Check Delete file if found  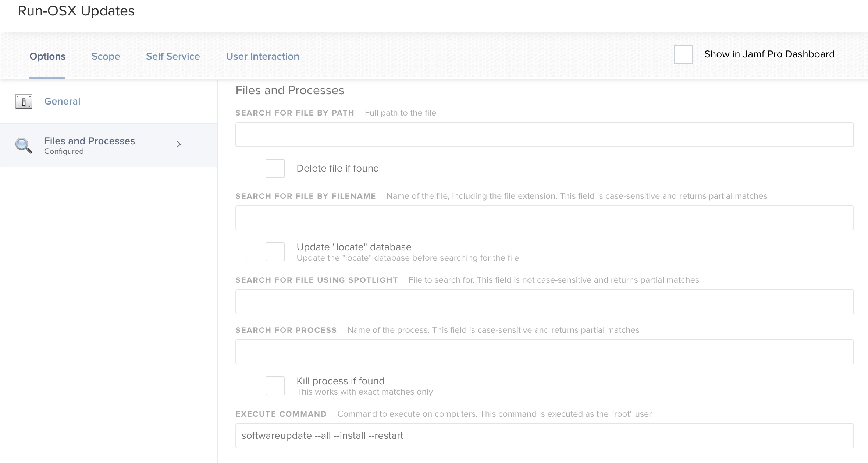click(275, 169)
